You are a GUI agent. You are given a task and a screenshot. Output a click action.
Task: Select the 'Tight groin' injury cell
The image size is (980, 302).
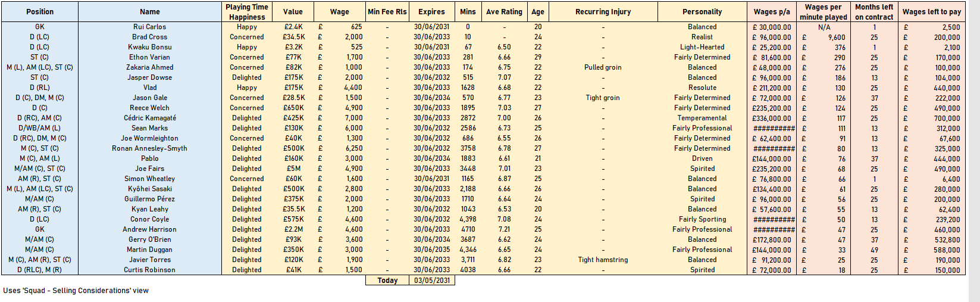(x=603, y=98)
